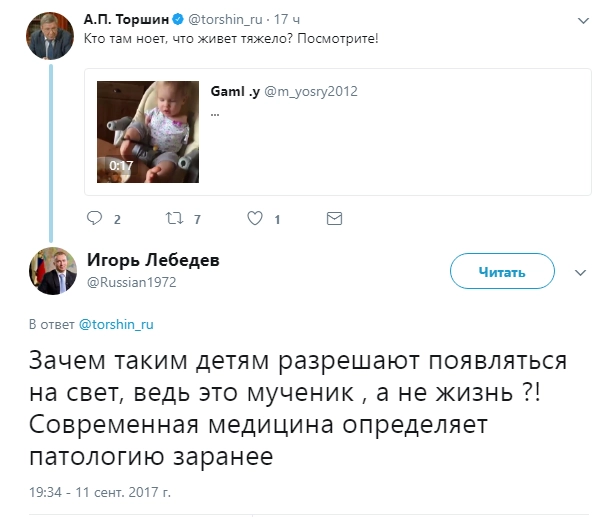This screenshot has height=517, width=613.
Task: Click the verified badge next to А.П. Торшин
Action: [x=178, y=18]
